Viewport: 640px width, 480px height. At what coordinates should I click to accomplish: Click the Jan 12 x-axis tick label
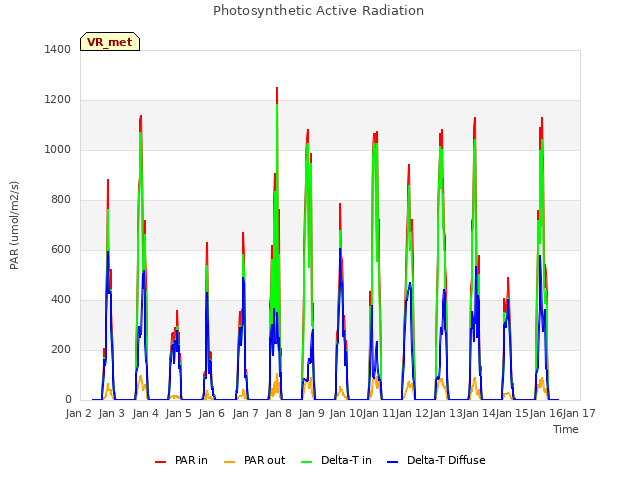(412, 413)
